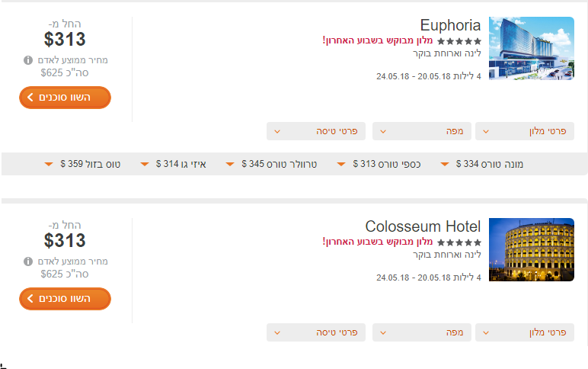Select איזי גו $314 offer
The image size is (588, 369).
(173, 164)
